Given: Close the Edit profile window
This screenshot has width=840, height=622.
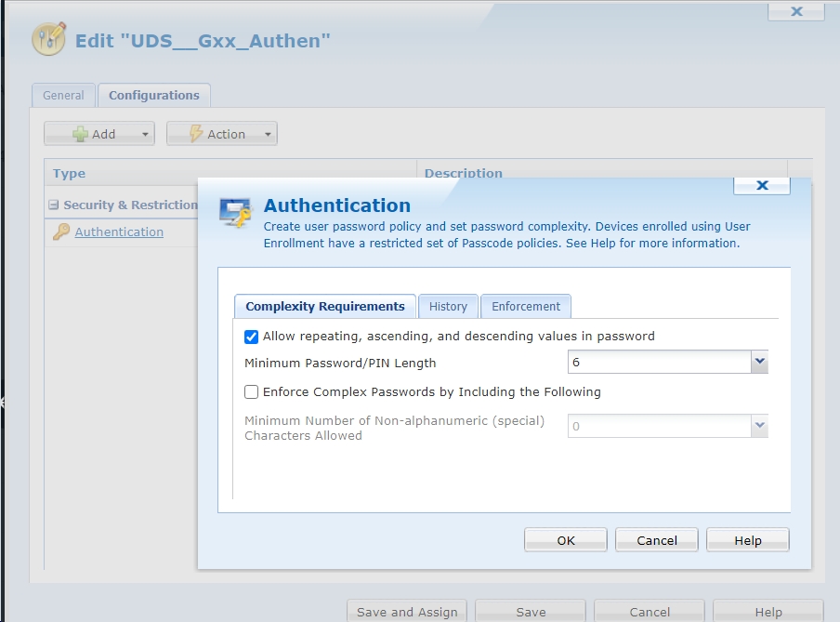Looking at the screenshot, I should point(795,12).
